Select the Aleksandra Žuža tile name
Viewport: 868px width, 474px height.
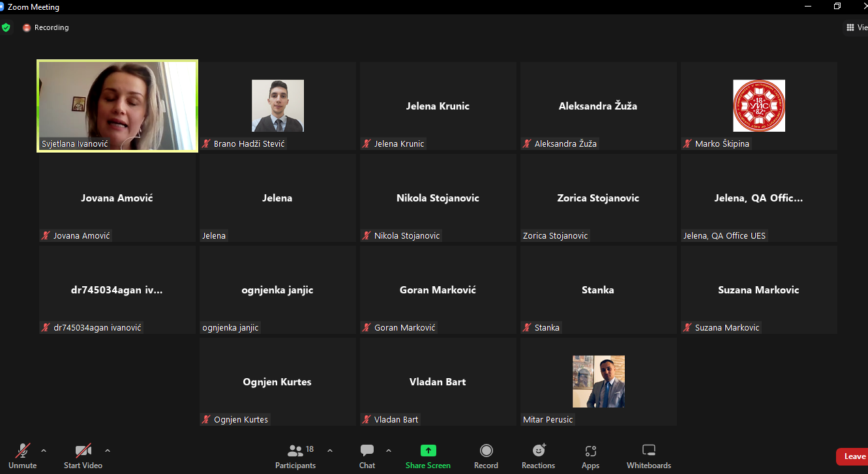598,106
